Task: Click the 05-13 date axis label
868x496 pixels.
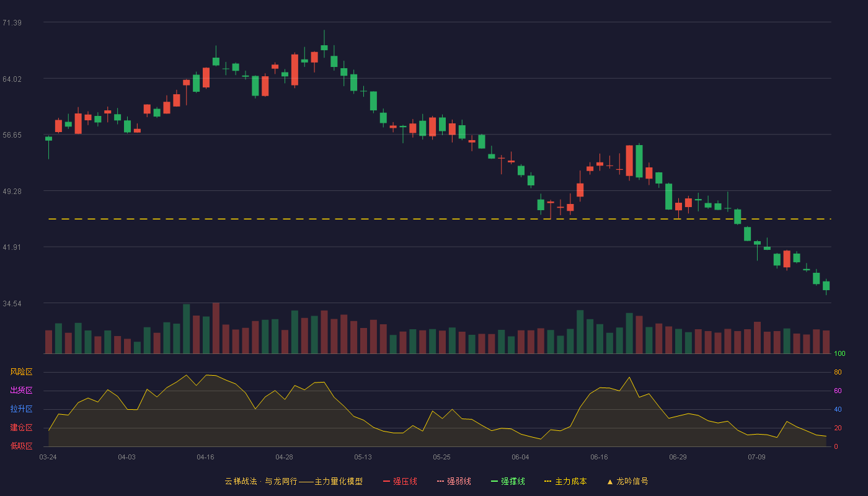Action: [x=363, y=457]
